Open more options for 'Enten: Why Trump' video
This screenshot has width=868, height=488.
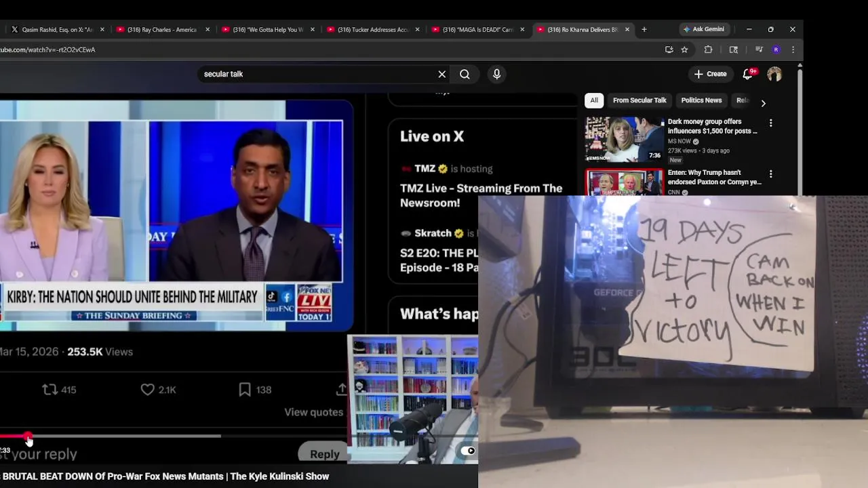tap(770, 174)
